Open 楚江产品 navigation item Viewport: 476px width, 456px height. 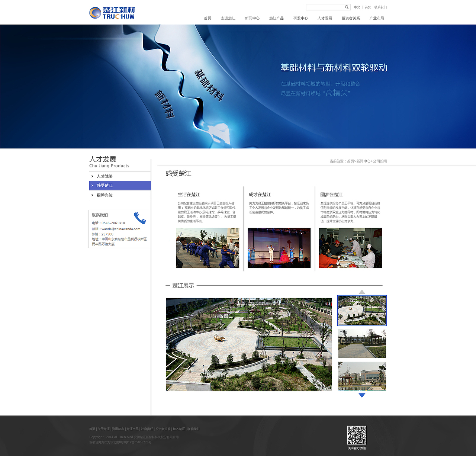276,18
